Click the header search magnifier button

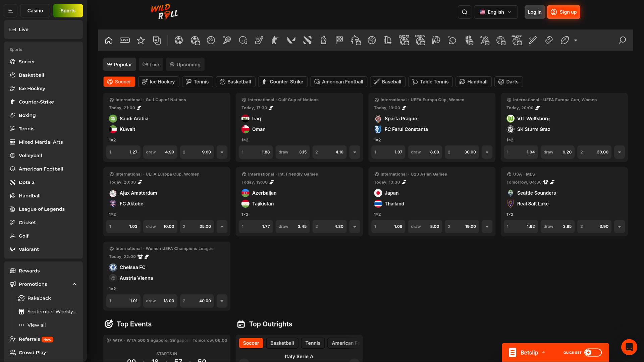[x=465, y=12]
